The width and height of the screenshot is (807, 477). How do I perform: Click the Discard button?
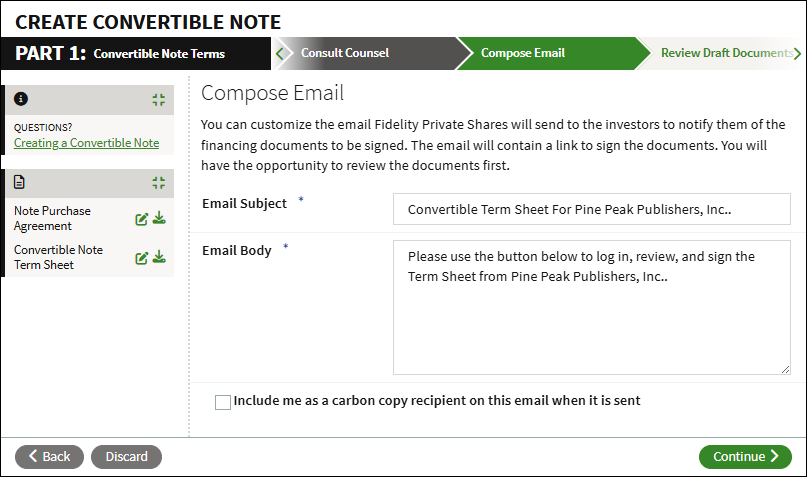point(127,456)
